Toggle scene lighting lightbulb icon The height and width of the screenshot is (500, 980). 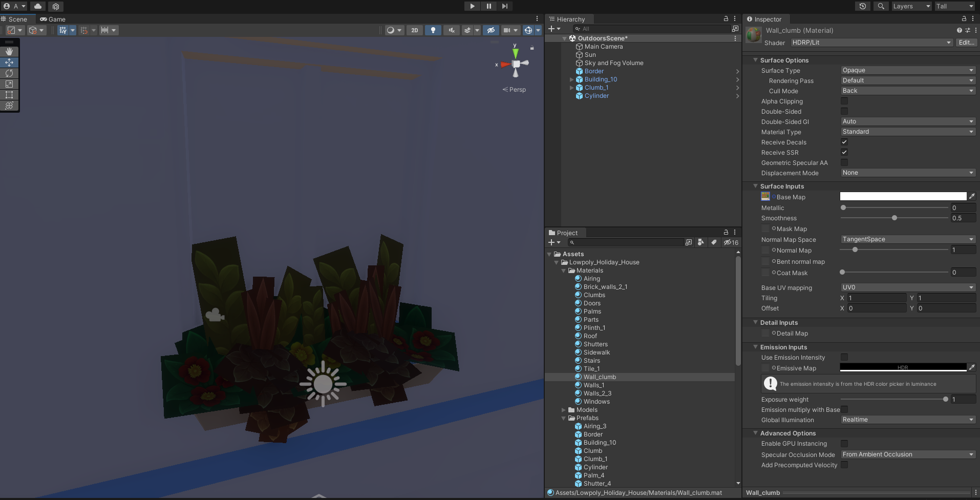(x=433, y=30)
